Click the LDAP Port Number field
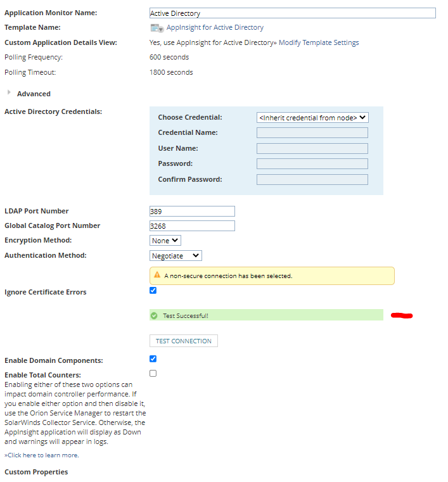 pyautogui.click(x=192, y=211)
